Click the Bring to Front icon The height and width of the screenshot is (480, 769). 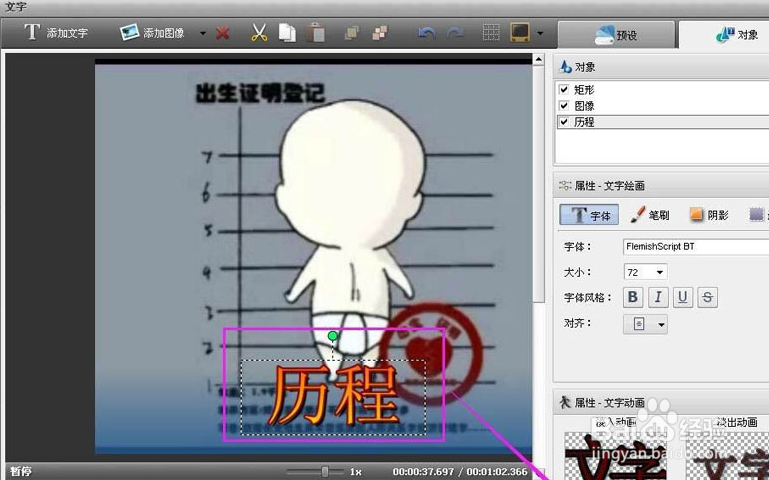pyautogui.click(x=352, y=33)
